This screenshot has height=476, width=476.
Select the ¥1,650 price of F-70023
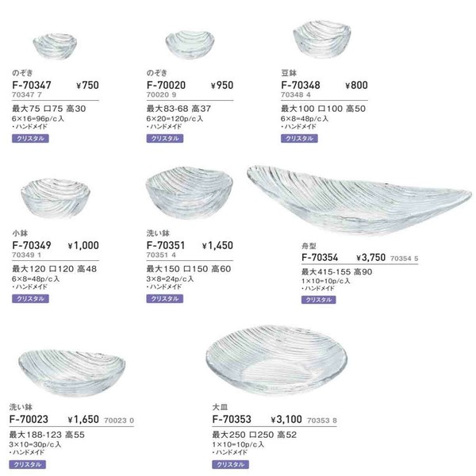point(83,420)
